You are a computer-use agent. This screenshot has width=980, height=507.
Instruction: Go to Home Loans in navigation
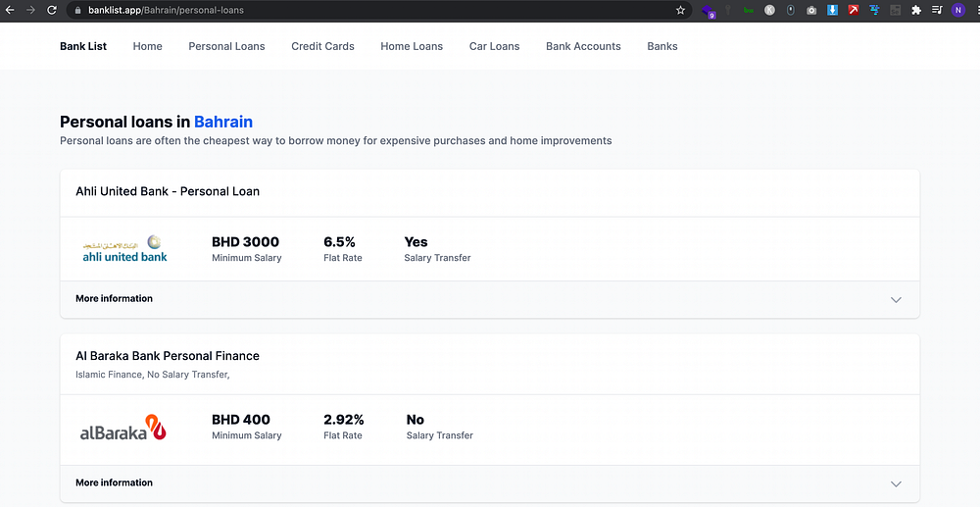412,46
